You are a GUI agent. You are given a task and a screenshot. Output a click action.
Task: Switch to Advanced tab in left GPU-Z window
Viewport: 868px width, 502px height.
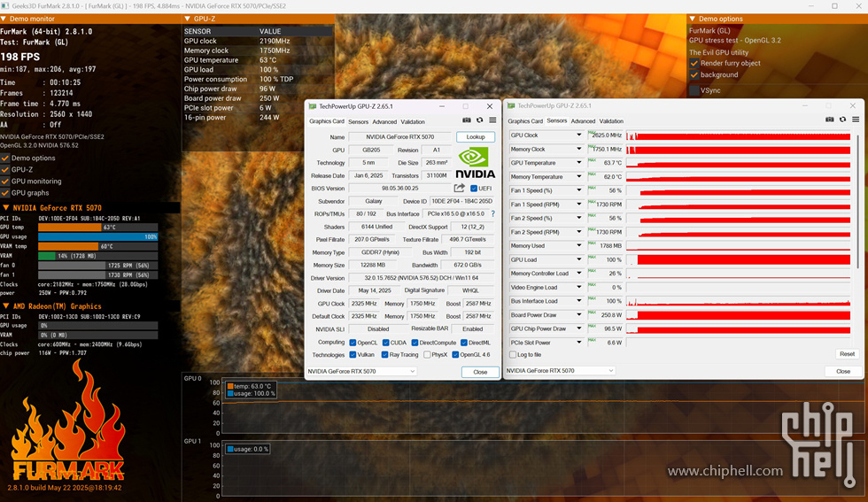[384, 122]
